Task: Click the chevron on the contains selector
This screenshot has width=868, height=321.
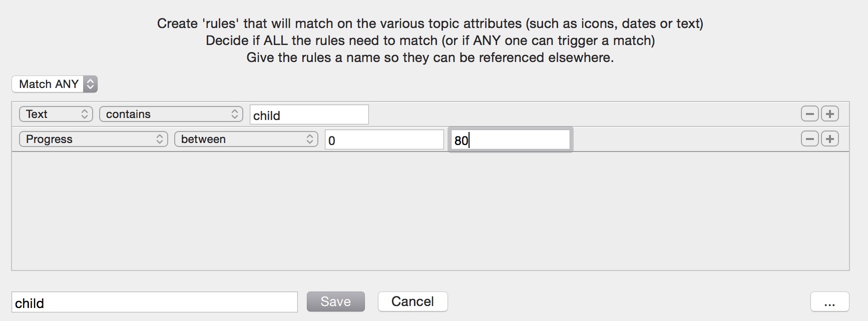Action: point(234,114)
